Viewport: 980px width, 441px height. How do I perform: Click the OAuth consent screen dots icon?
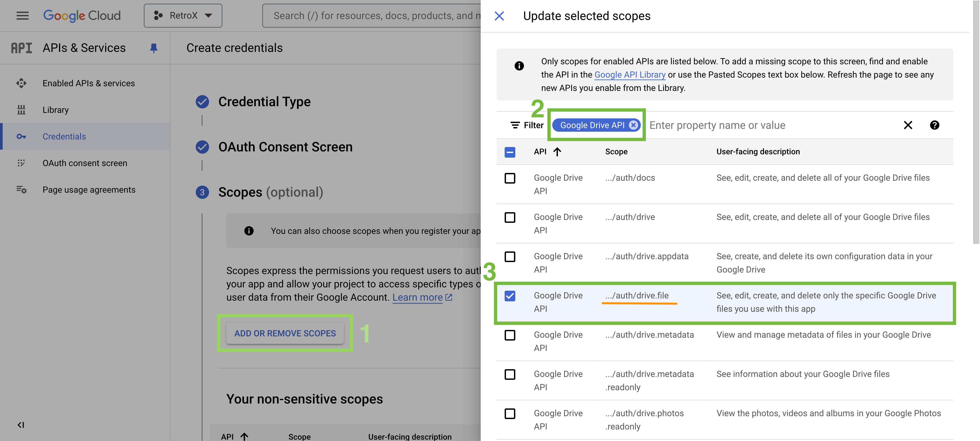[x=21, y=163]
